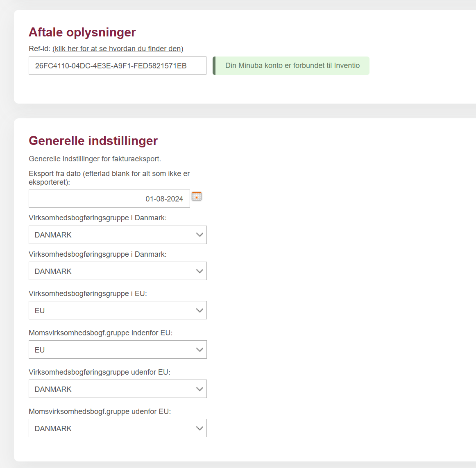
Task: Expand Momsvirksomhedsbogf.gruppe indenfor EU dropdown
Action: tap(118, 350)
